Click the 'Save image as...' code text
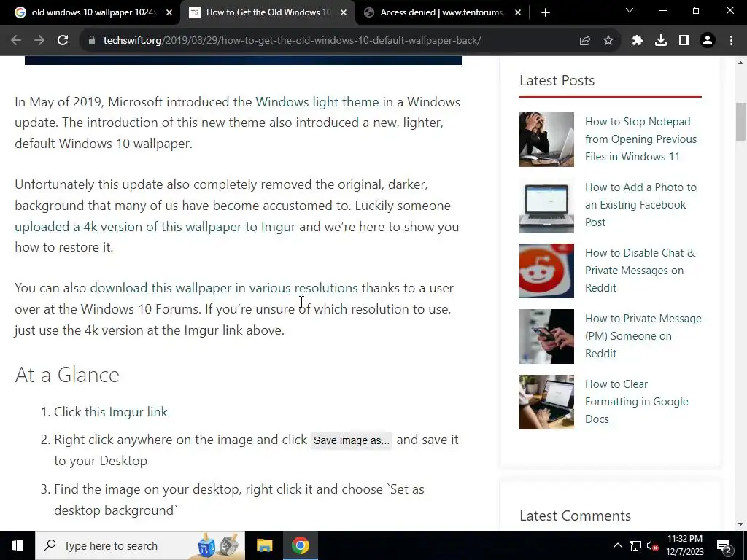Screen dimensions: 747x560 (x=352, y=440)
